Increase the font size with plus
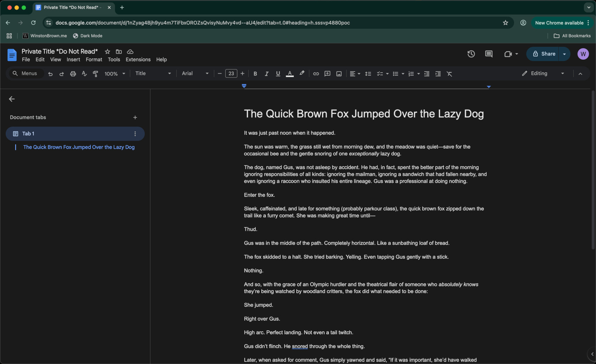This screenshot has width=596, height=364. (x=242, y=73)
